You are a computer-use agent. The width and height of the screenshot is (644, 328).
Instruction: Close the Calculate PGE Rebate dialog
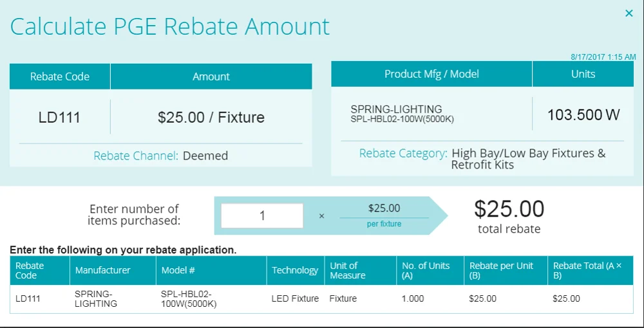click(629, 13)
